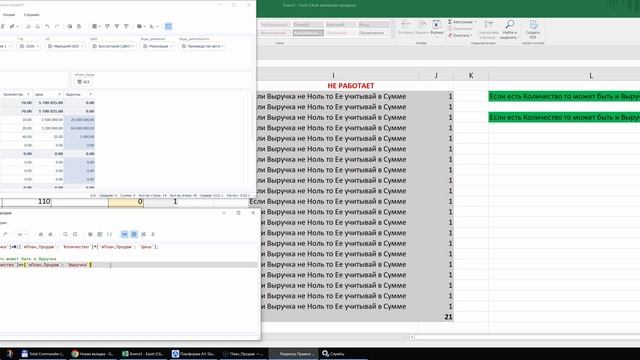The height and width of the screenshot is (360, 640).
Task: Click Создать PDF in the Excel ribbon
Action: pyautogui.click(x=533, y=28)
